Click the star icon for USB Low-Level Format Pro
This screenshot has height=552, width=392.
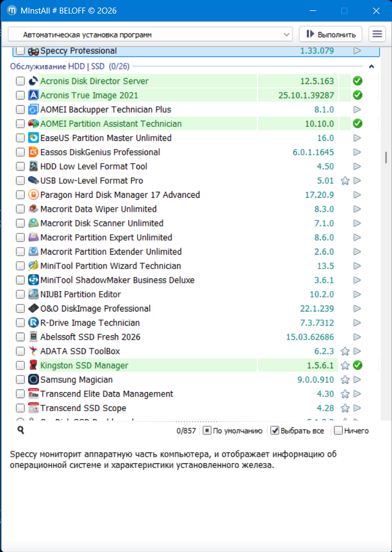click(345, 181)
